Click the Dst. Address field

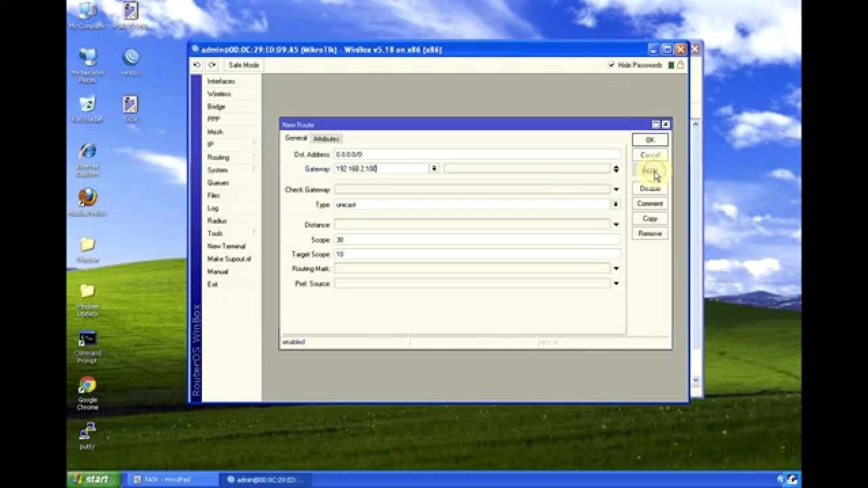click(x=477, y=155)
